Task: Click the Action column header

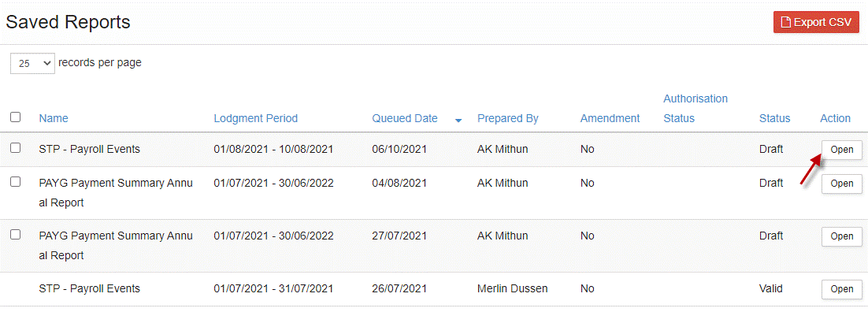Action: [835, 118]
